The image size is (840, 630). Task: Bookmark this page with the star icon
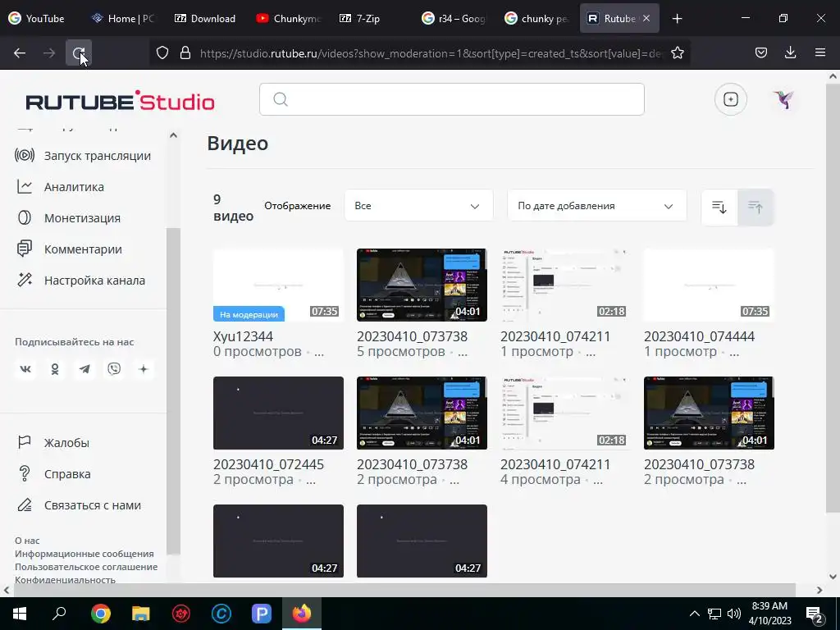677,52
